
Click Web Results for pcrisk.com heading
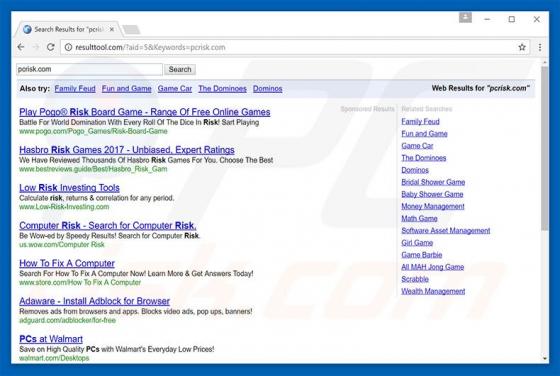pyautogui.click(x=481, y=88)
